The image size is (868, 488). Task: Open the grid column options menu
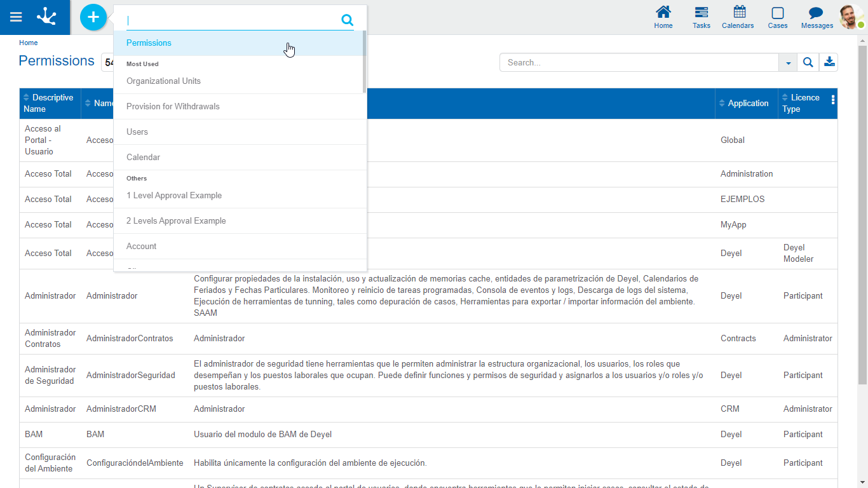click(833, 100)
